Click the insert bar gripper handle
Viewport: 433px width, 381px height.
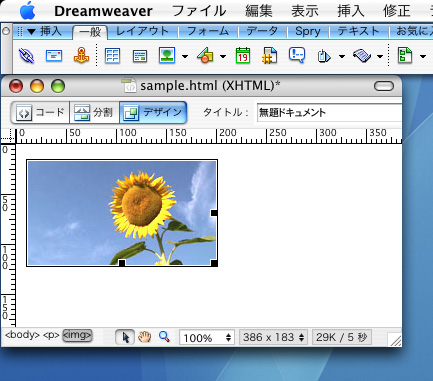(x=20, y=32)
